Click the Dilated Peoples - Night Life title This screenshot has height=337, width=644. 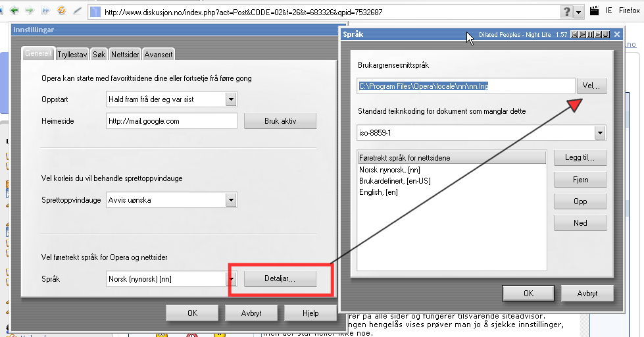coord(514,35)
